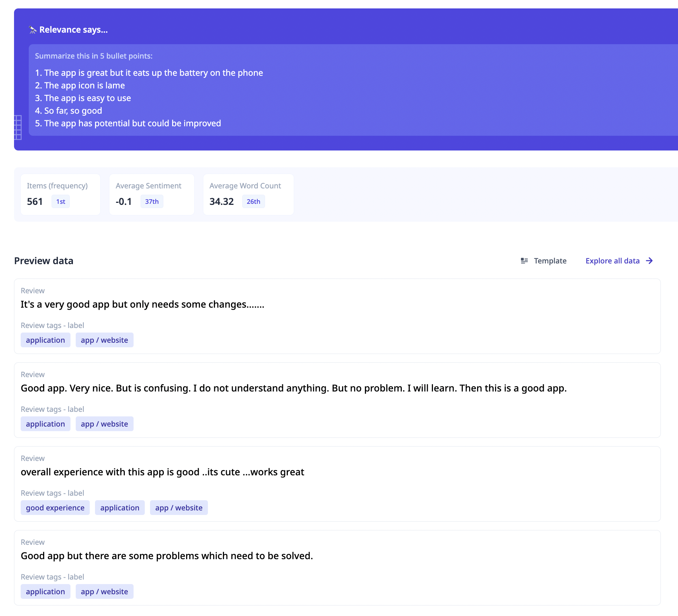Click the Template layout icon
Image resolution: width=678 pixels, height=616 pixels.
tap(524, 261)
